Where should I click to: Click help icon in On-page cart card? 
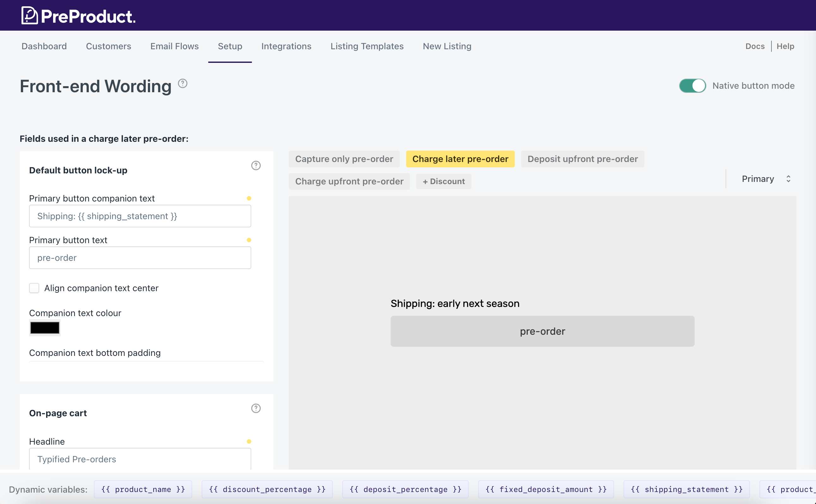click(256, 408)
